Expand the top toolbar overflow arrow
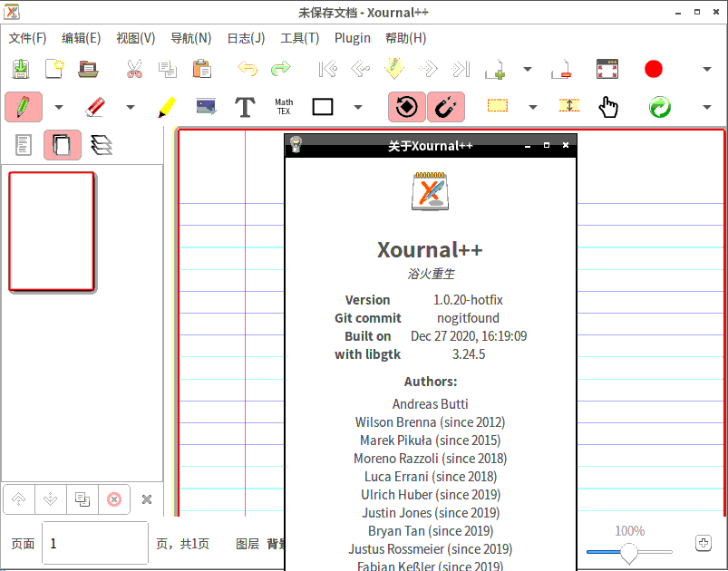This screenshot has width=728, height=571. 706,69
